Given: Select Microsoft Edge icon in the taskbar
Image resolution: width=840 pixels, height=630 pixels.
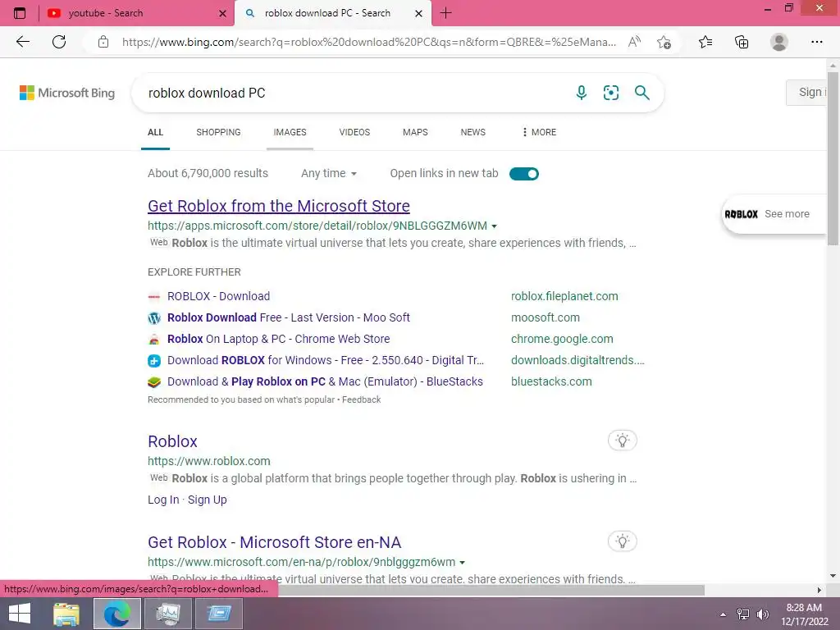Looking at the screenshot, I should (116, 614).
